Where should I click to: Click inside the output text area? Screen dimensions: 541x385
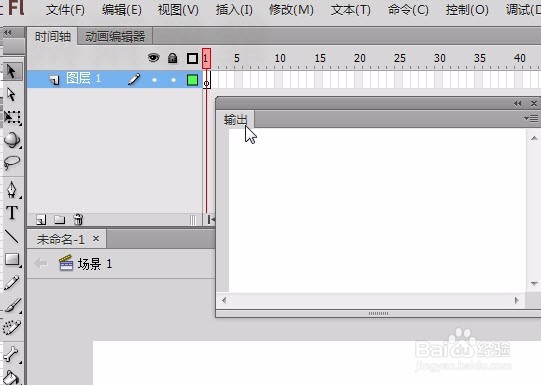(x=377, y=211)
